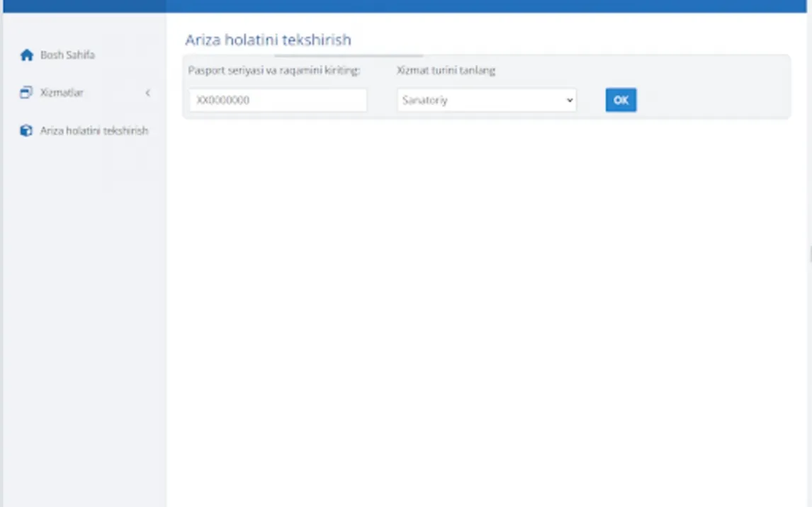Click the scrollbar handle at the right edge
This screenshot has height=507, width=812.
click(810, 254)
